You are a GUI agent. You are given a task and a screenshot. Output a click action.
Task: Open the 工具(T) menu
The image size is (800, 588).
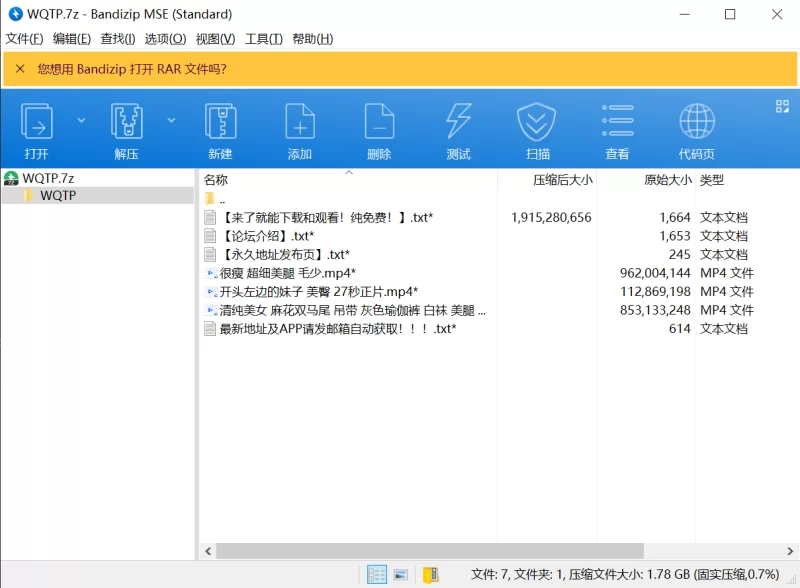(264, 39)
